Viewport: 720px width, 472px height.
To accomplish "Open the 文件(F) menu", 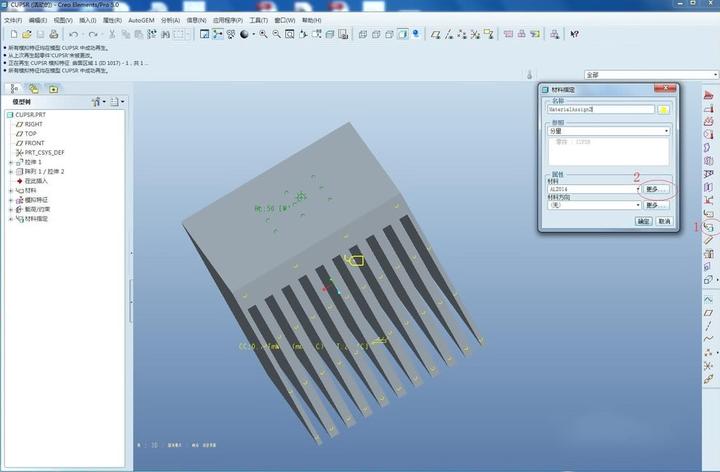I will tap(13, 21).
